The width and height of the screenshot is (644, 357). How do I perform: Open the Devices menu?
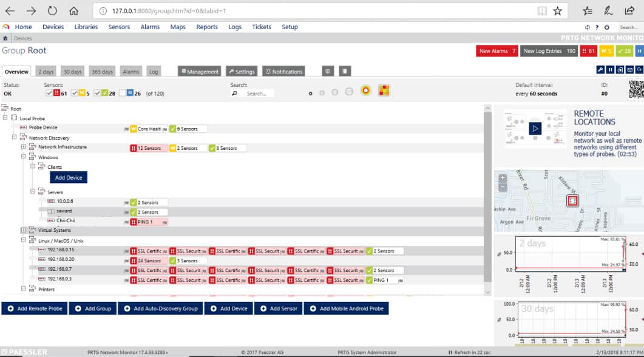click(53, 27)
